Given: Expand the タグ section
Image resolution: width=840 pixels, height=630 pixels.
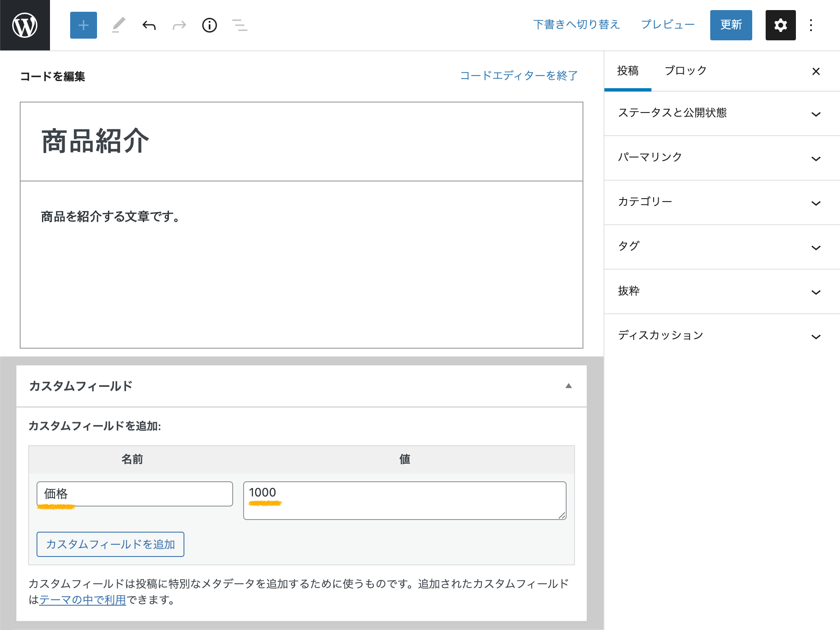Looking at the screenshot, I should [x=722, y=247].
